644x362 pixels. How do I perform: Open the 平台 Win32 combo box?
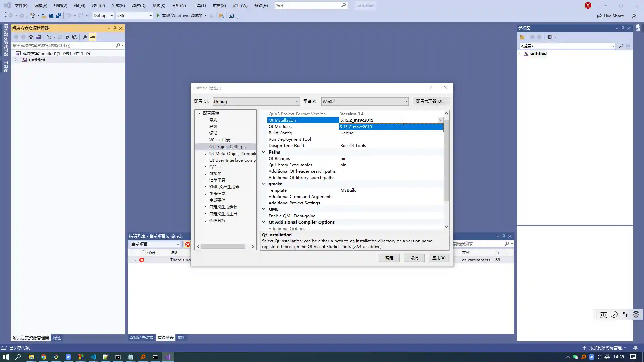click(x=365, y=101)
